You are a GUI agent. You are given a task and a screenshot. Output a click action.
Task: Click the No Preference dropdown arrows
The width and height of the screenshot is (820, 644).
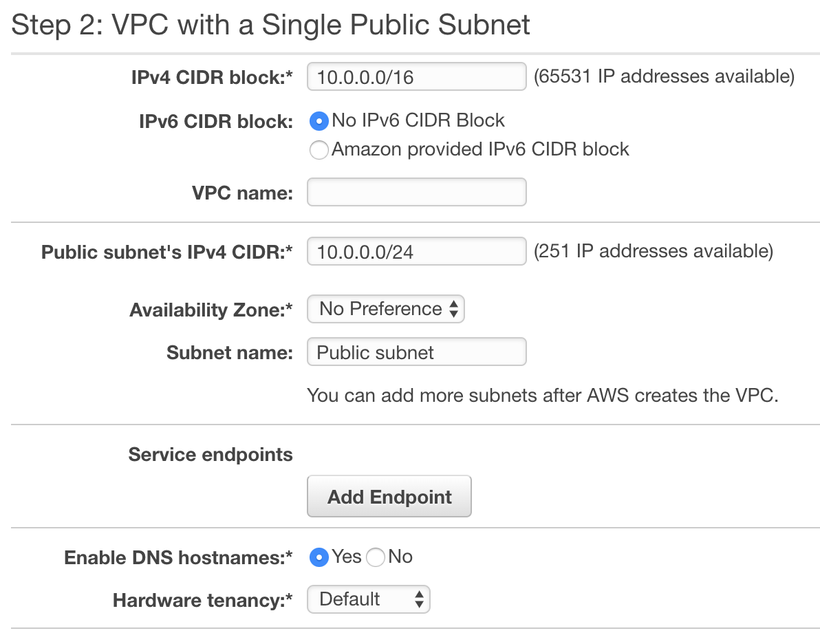coord(453,309)
